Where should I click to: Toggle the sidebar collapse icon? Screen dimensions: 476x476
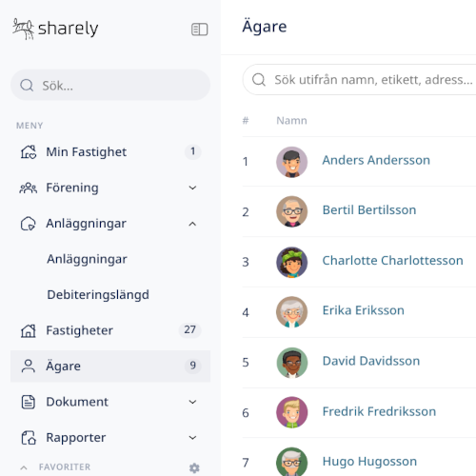click(199, 30)
